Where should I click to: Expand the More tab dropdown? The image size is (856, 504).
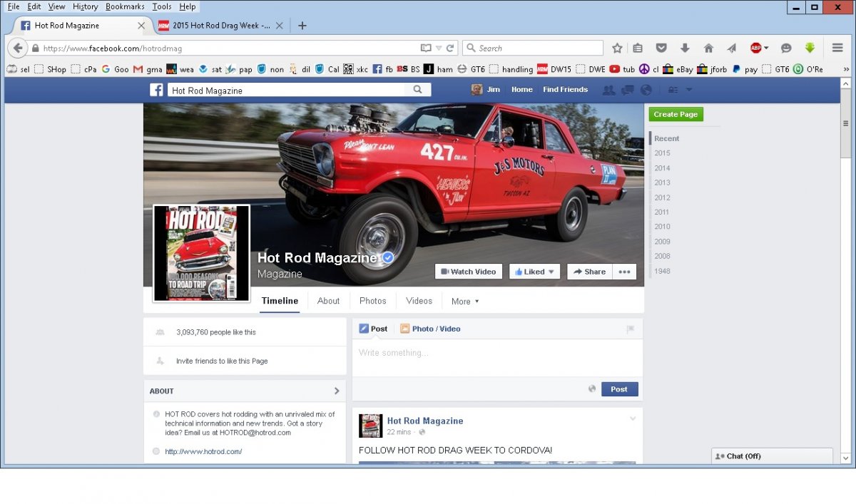[465, 302]
